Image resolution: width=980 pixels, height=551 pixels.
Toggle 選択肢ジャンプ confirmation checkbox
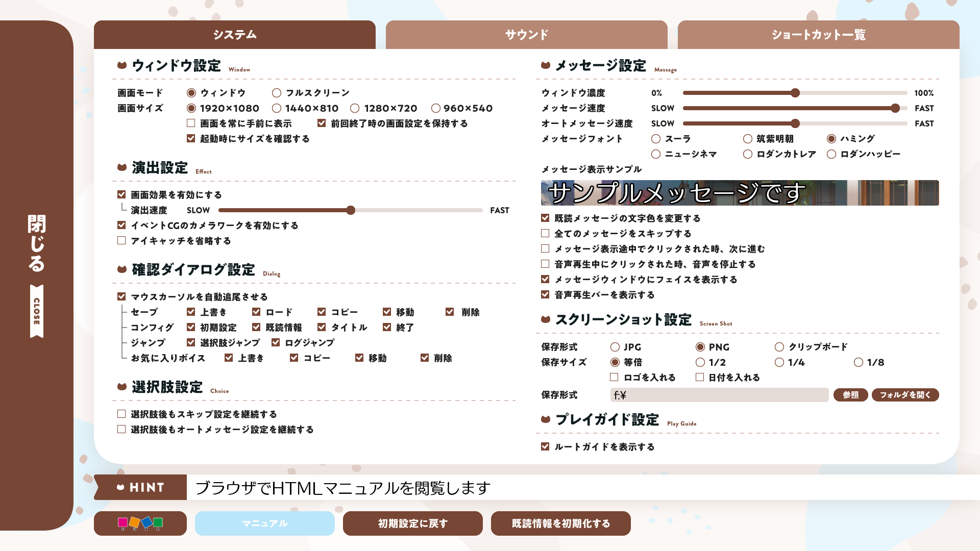pos(191,343)
